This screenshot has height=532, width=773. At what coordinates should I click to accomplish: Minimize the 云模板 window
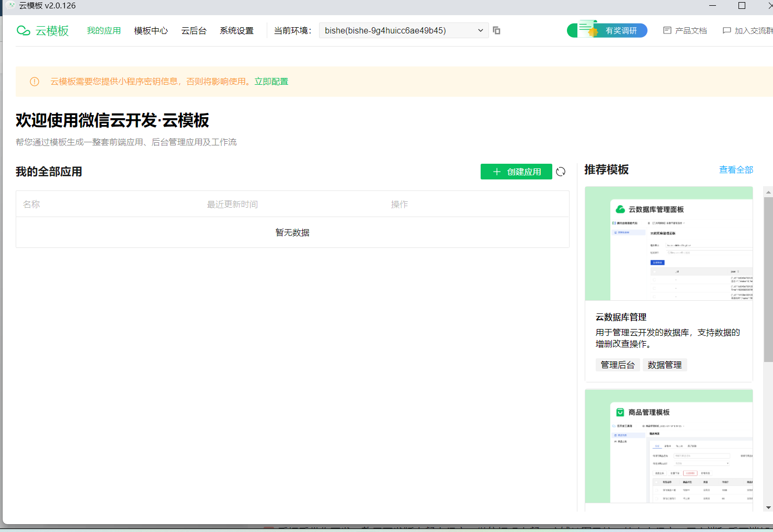[x=712, y=5]
